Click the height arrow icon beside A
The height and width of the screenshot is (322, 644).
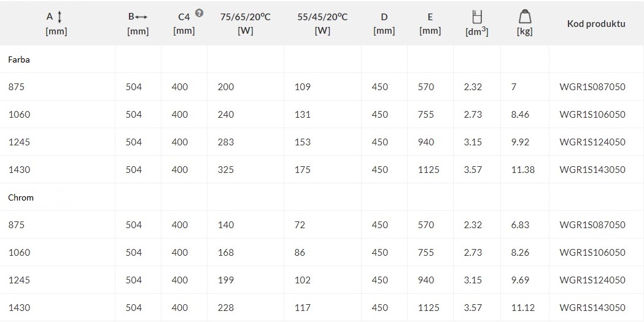click(60, 17)
